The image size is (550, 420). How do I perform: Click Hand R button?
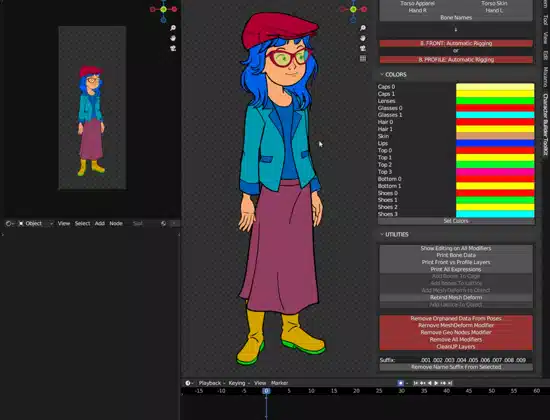pyautogui.click(x=417, y=11)
